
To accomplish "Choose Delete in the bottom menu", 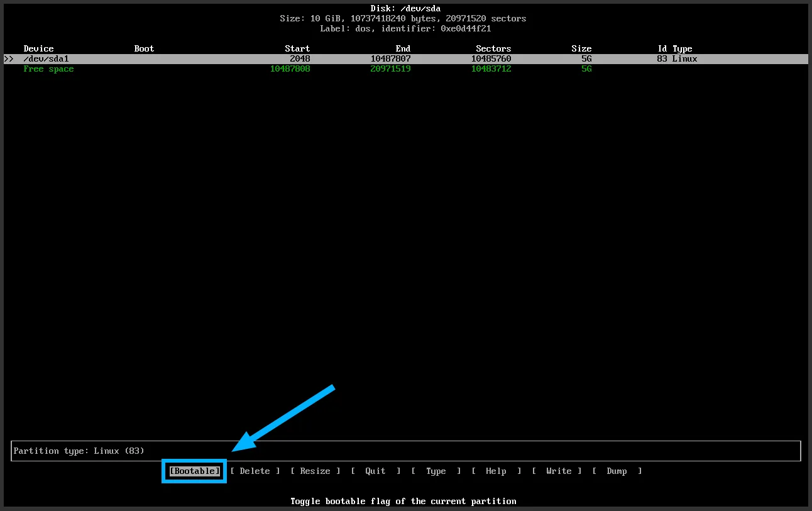I will point(255,471).
